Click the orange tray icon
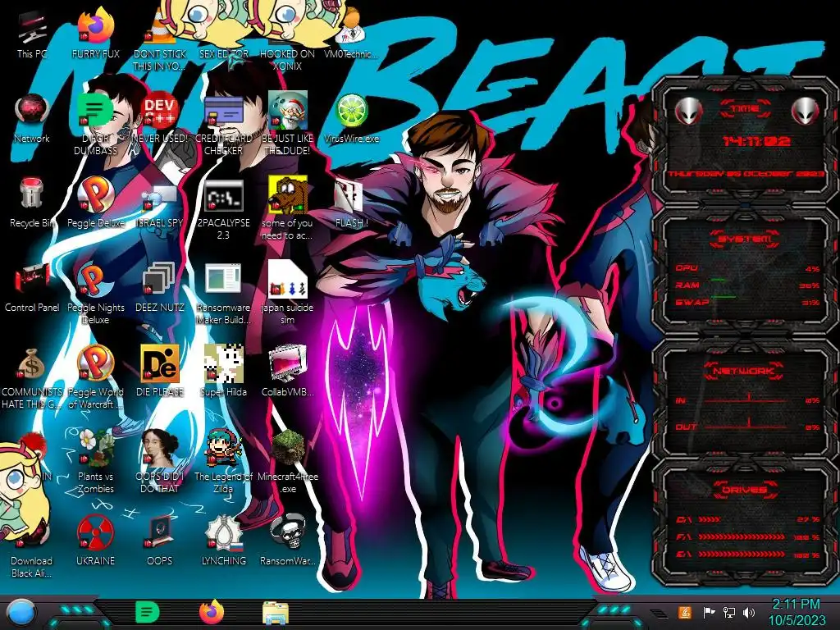The image size is (840, 630). 685,612
